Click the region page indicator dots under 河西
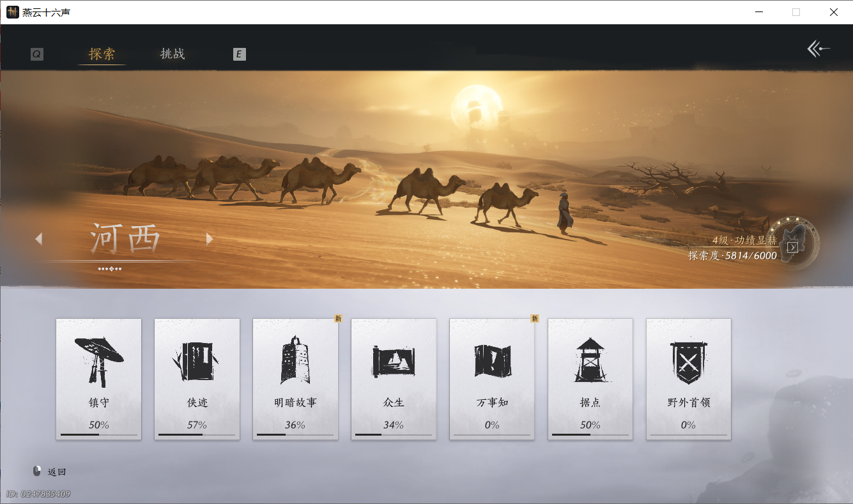853x504 pixels. tap(110, 269)
